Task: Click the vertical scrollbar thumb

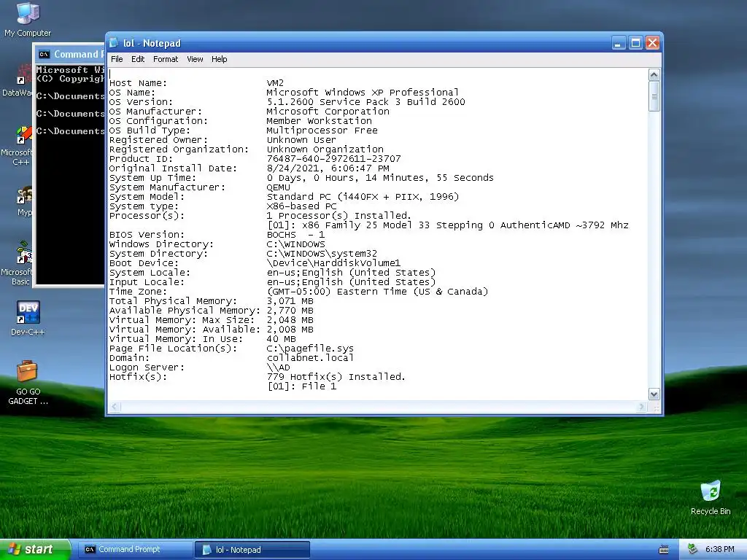Action: 654,96
